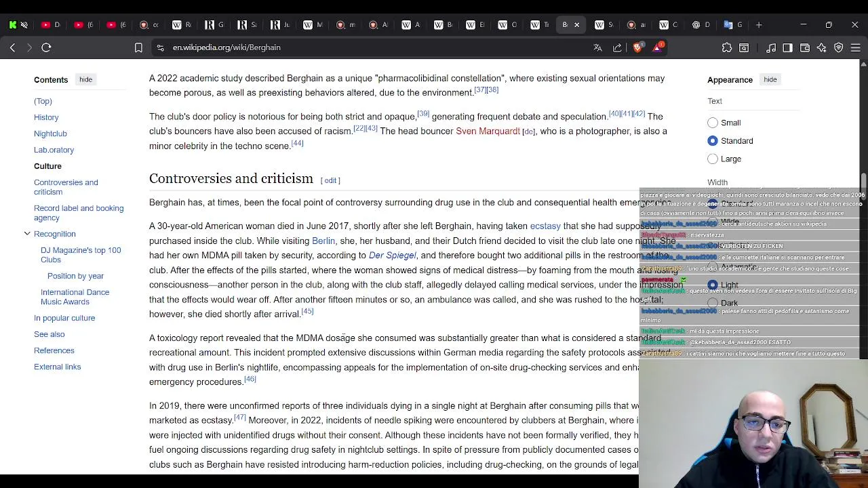Open citation reference [44]
The image size is (868, 488).
point(297,143)
